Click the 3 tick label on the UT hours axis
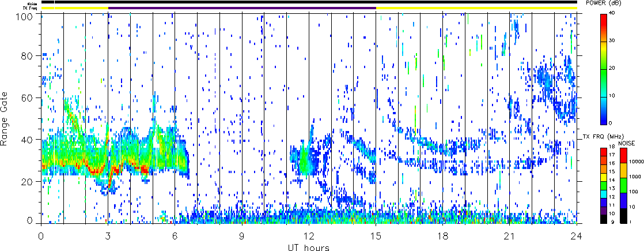This screenshot has height=251, width=644. click(108, 236)
